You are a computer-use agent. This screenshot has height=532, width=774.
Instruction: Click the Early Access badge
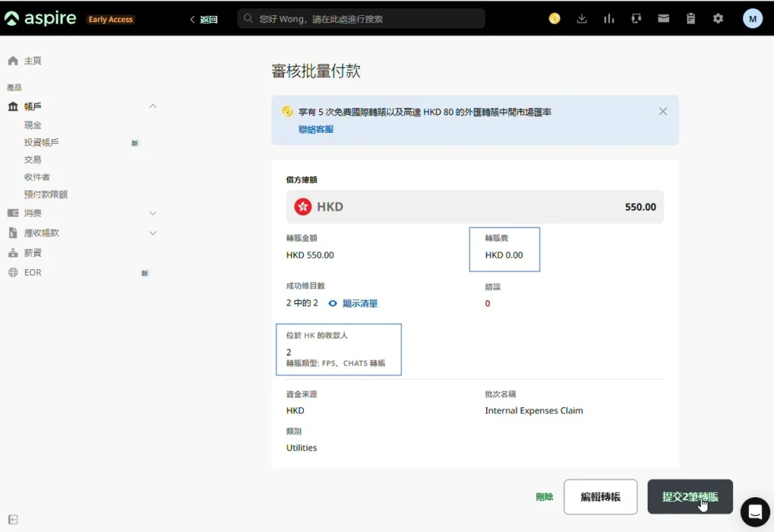(110, 19)
